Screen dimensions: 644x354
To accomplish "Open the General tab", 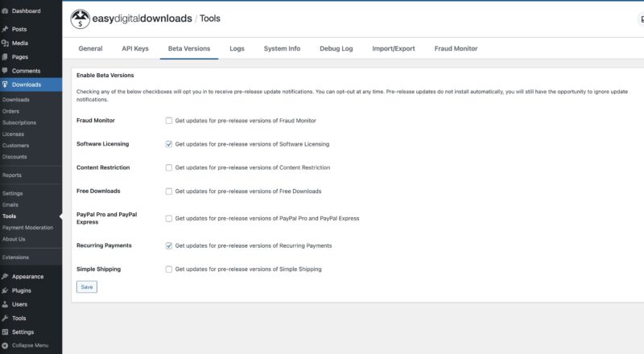I will click(x=90, y=48).
